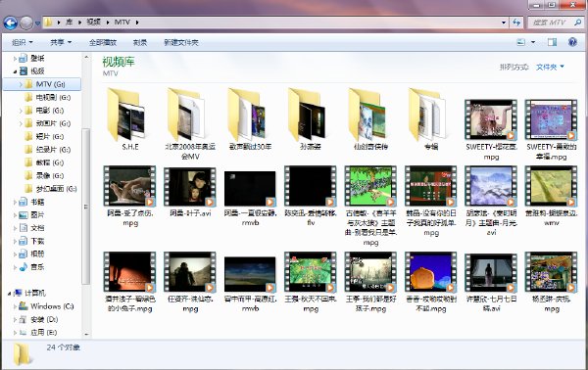Select 电视剧 (G:) folder in the tree

coord(53,97)
